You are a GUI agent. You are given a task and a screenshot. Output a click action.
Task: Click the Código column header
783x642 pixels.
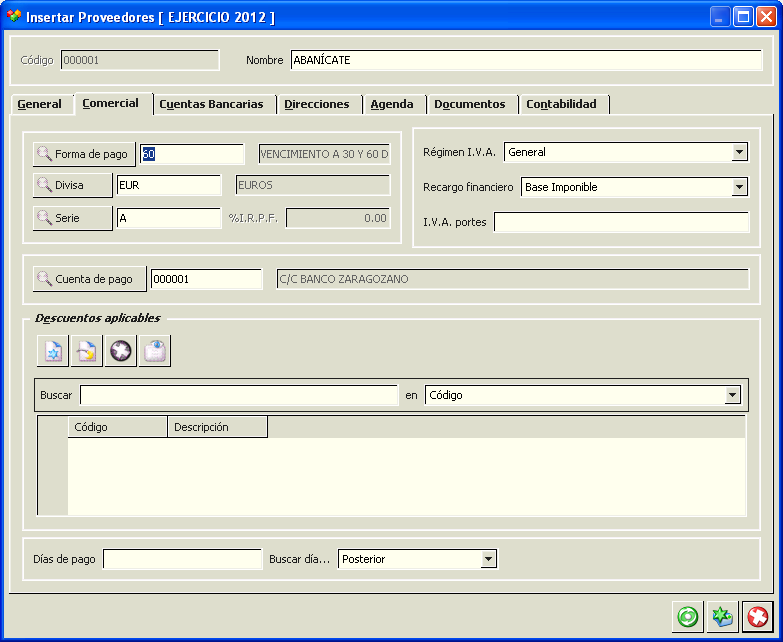tap(117, 427)
